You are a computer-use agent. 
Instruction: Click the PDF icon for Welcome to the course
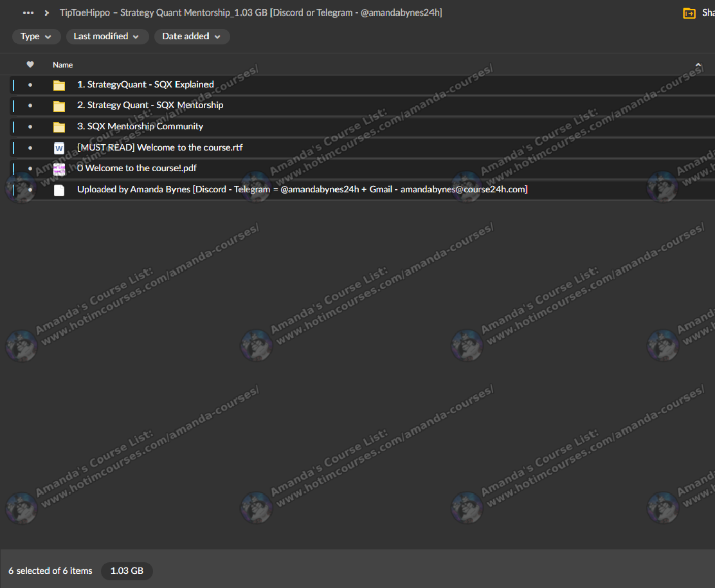[x=59, y=169]
